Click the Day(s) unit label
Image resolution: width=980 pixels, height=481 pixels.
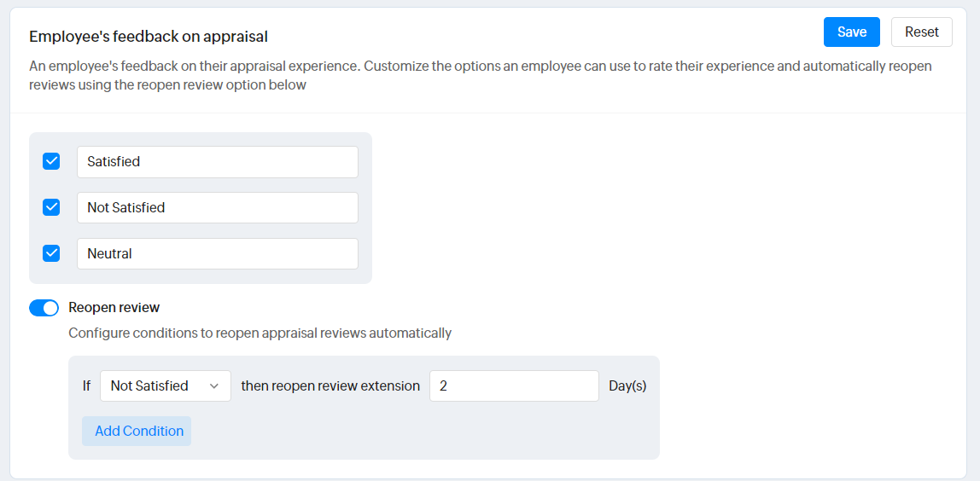tap(627, 385)
